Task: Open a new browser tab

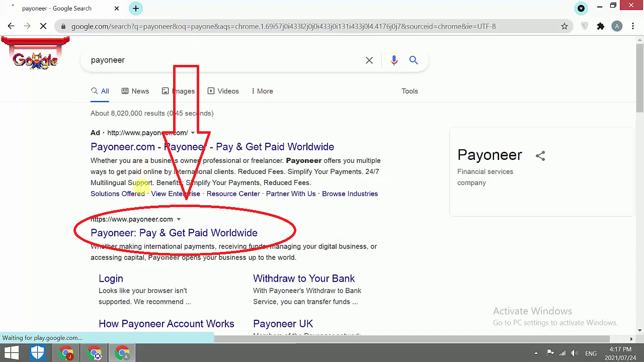Action: point(136,9)
